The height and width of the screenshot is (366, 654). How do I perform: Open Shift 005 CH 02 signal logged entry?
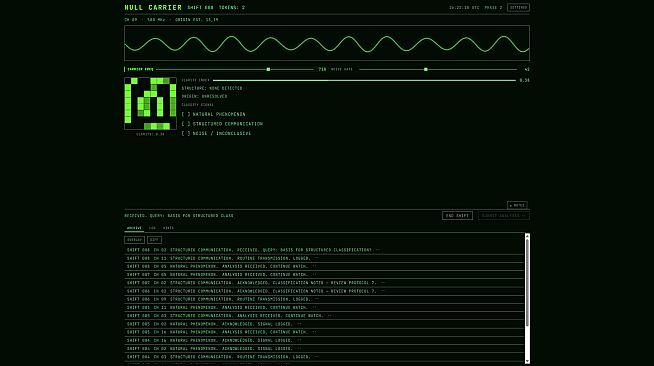tap(324, 324)
